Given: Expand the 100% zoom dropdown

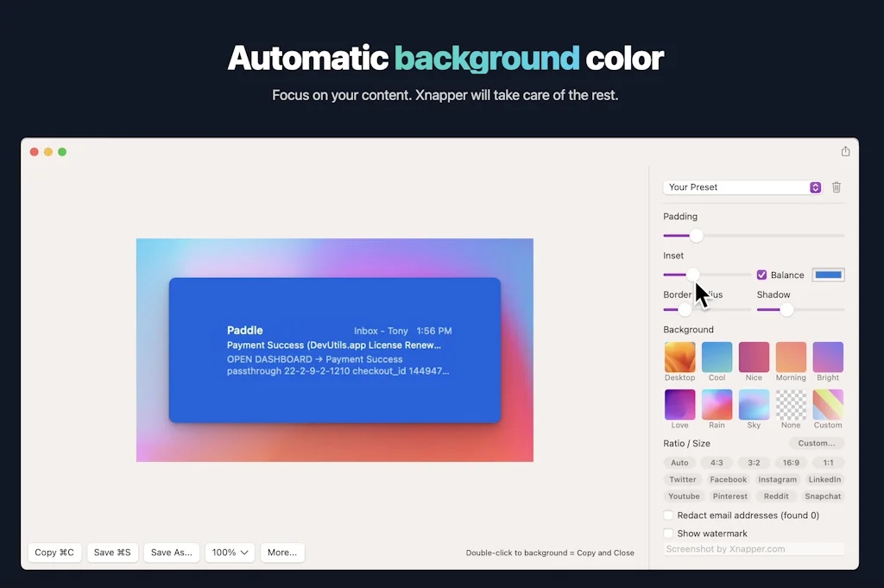Looking at the screenshot, I should tap(230, 553).
